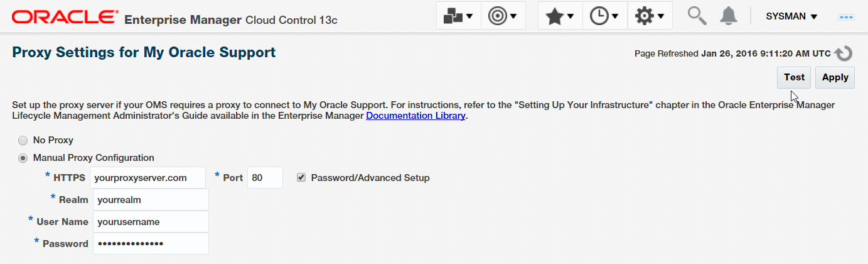Click the search magnifier icon
The width and height of the screenshot is (868, 264).
(697, 16)
